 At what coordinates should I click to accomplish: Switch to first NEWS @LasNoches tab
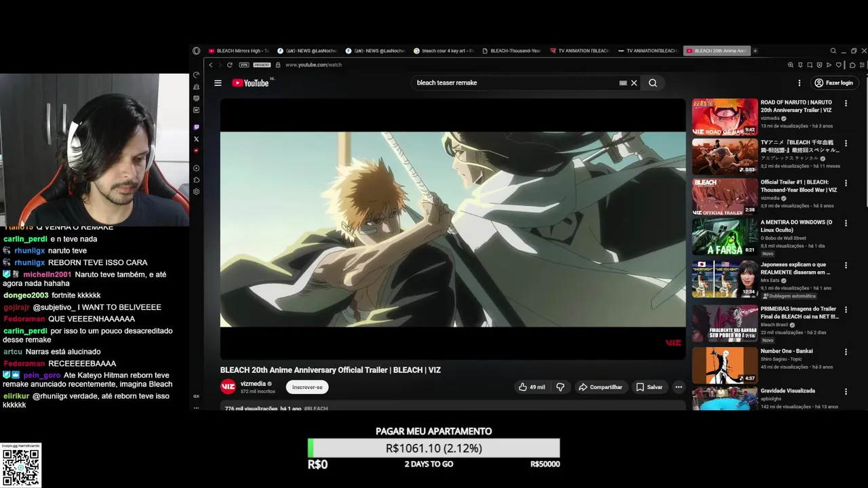[307, 51]
